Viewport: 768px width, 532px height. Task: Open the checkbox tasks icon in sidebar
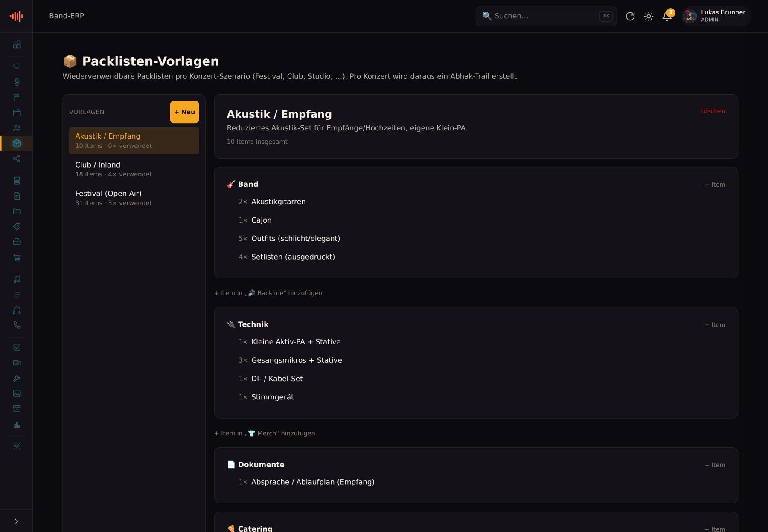click(17, 347)
